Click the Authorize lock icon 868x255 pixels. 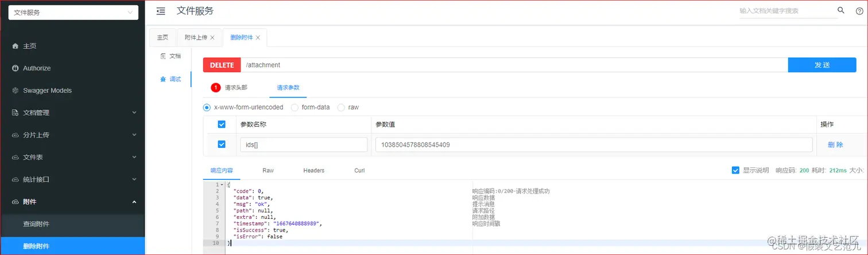[x=15, y=68]
